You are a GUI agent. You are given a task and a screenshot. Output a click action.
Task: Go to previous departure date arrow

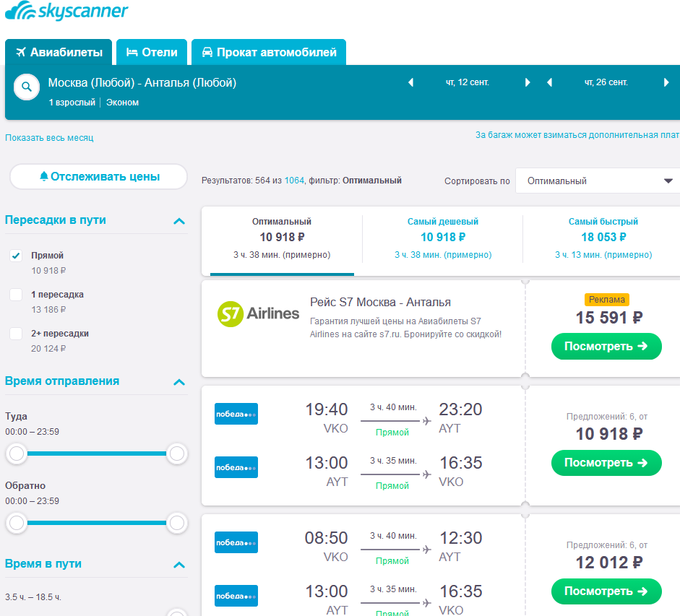click(x=410, y=82)
